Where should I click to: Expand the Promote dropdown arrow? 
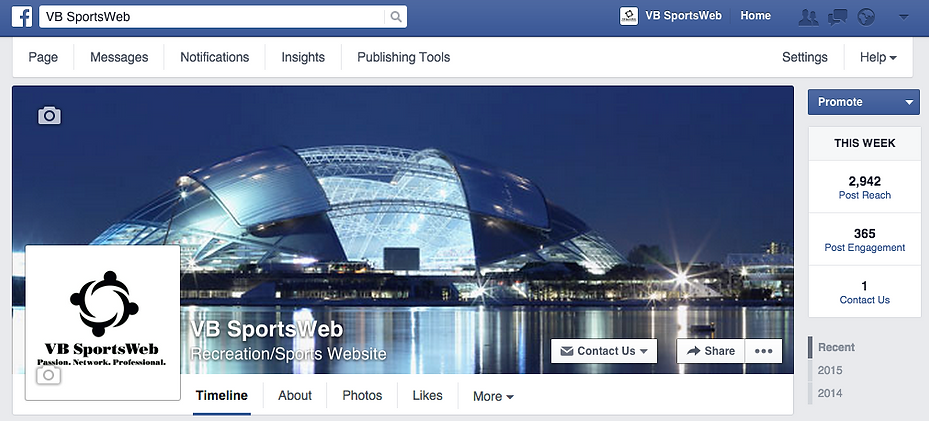909,102
